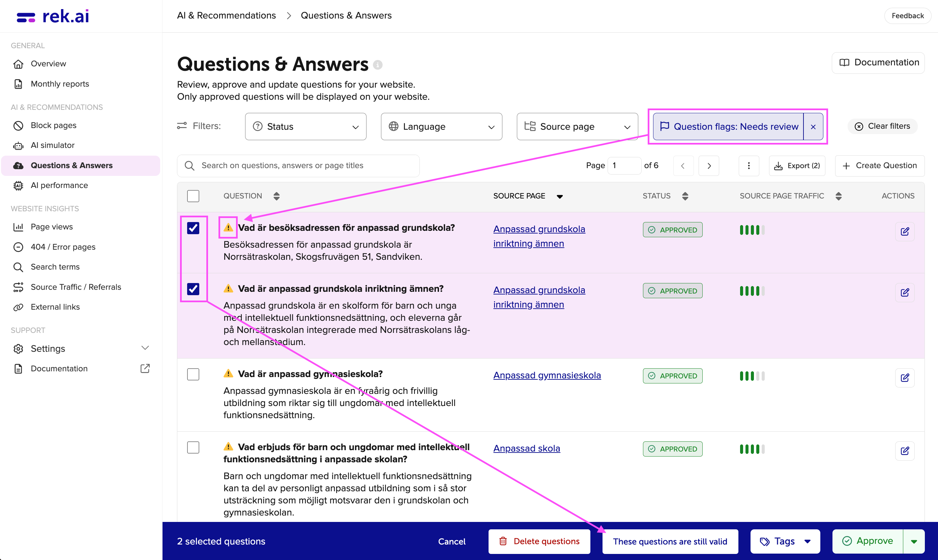Image resolution: width=938 pixels, height=560 pixels.
Task: Select the anpassad gymnasieskola question row
Action: [x=193, y=374]
